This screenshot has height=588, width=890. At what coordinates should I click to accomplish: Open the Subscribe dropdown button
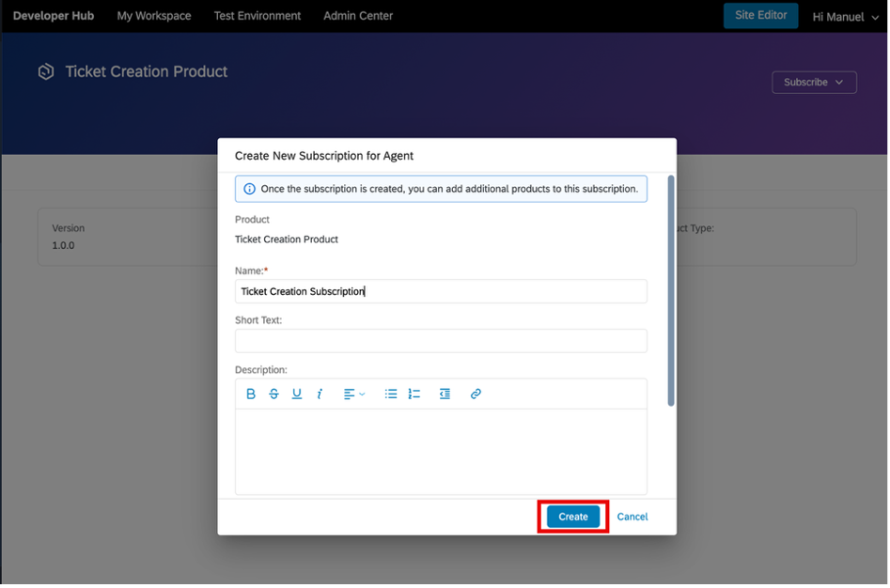pos(814,83)
